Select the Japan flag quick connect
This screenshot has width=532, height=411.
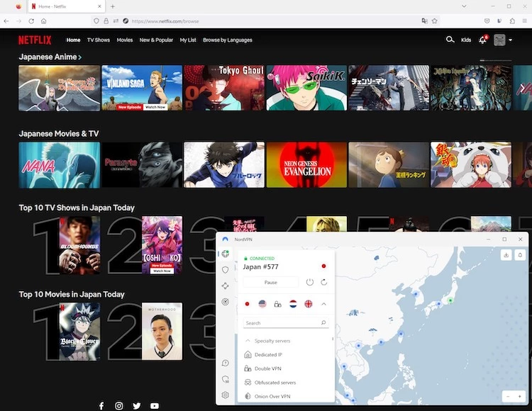[247, 304]
